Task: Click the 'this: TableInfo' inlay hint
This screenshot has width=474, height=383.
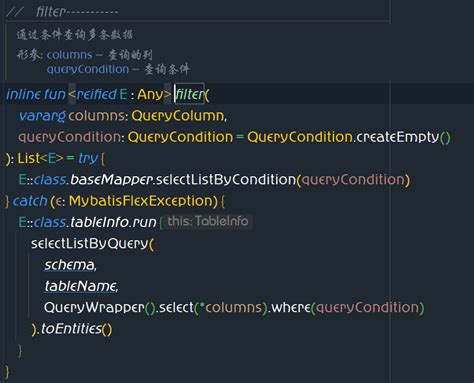Action: pos(208,221)
